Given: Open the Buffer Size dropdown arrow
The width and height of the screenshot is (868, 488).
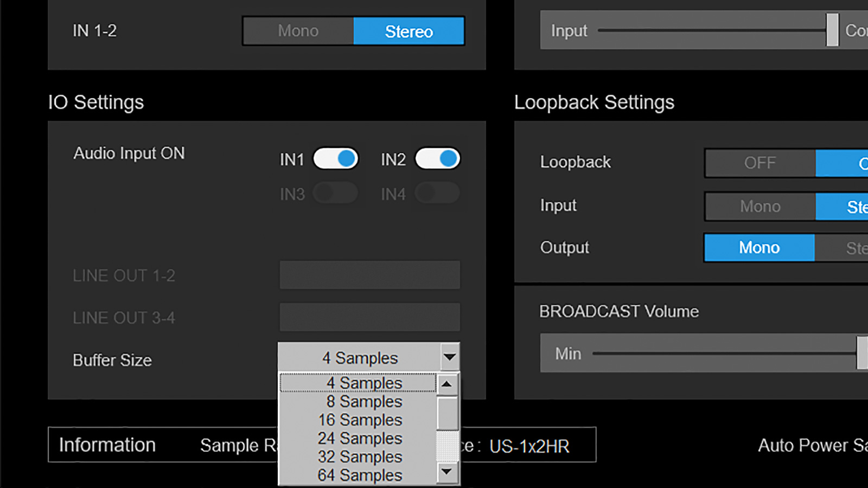Looking at the screenshot, I should [x=450, y=357].
